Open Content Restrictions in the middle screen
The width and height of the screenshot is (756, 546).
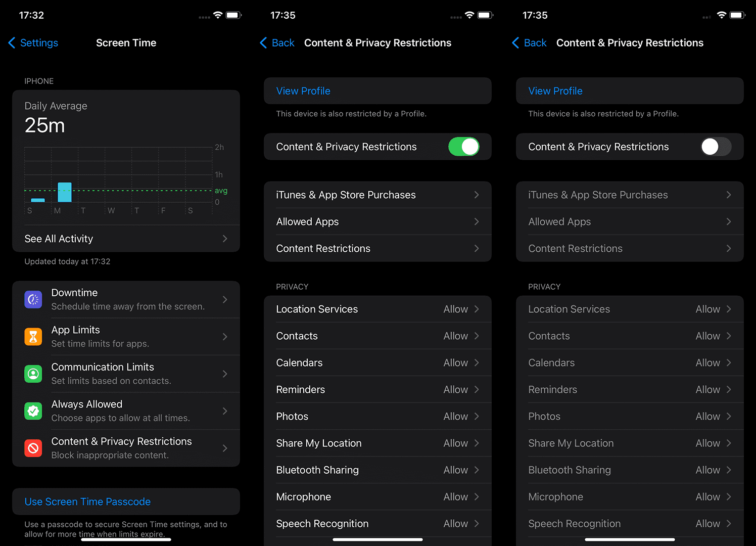click(x=377, y=248)
